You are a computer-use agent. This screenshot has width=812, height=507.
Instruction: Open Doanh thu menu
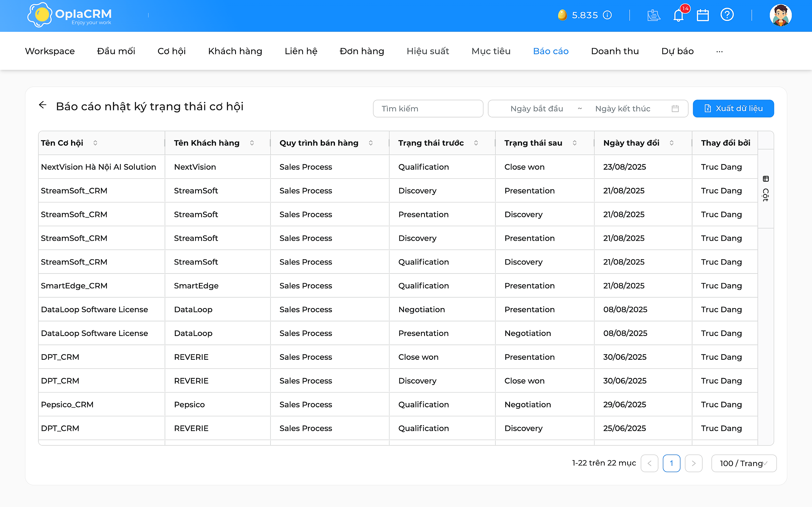tap(615, 51)
